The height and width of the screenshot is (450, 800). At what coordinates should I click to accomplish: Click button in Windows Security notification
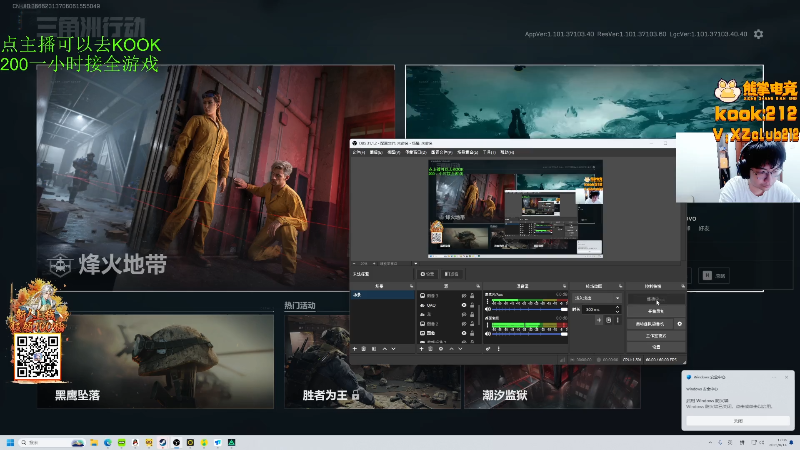(738, 421)
